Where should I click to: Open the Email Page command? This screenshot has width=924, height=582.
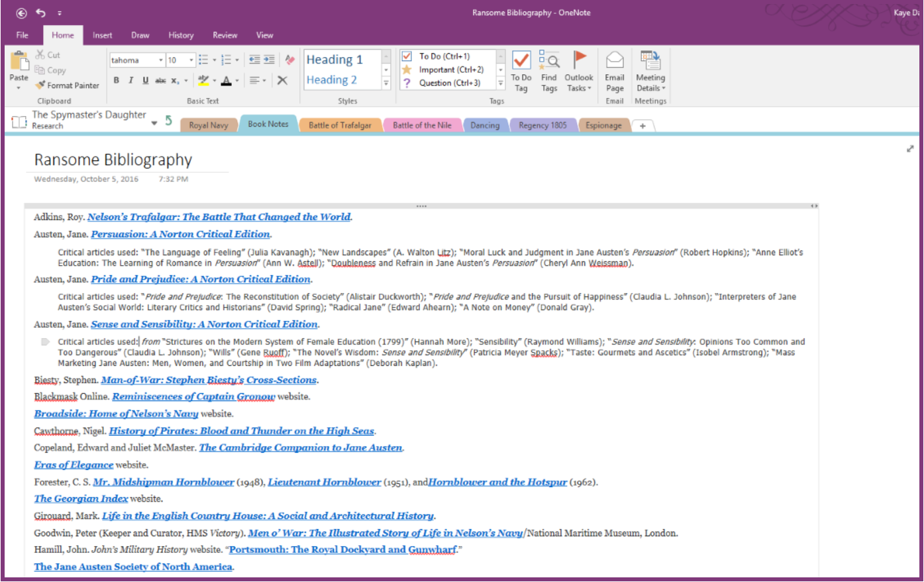(615, 72)
